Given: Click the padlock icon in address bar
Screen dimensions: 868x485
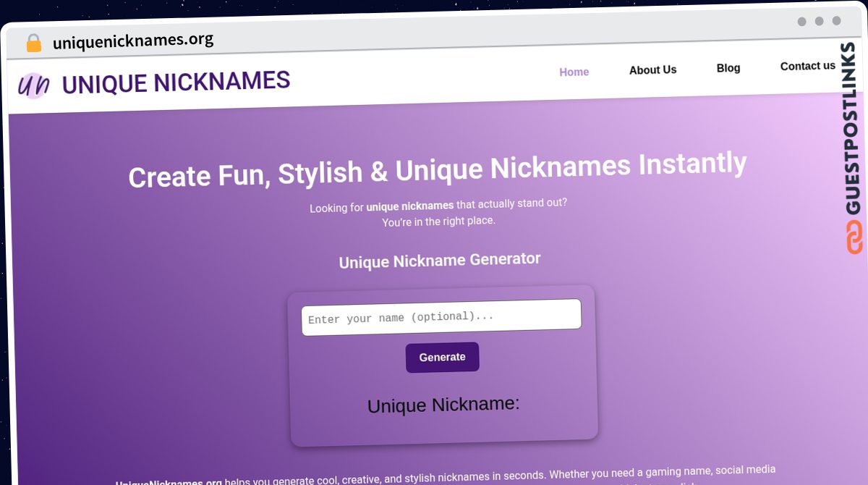Looking at the screenshot, I should coord(33,43).
